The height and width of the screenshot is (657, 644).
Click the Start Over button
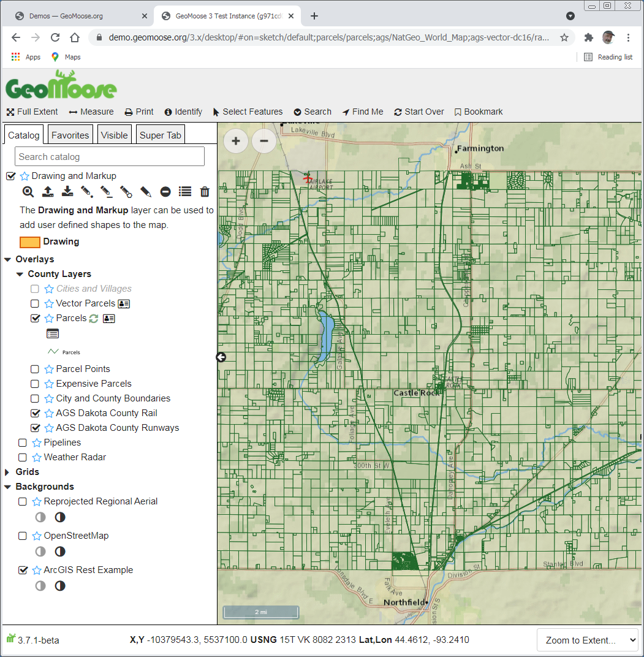click(419, 112)
